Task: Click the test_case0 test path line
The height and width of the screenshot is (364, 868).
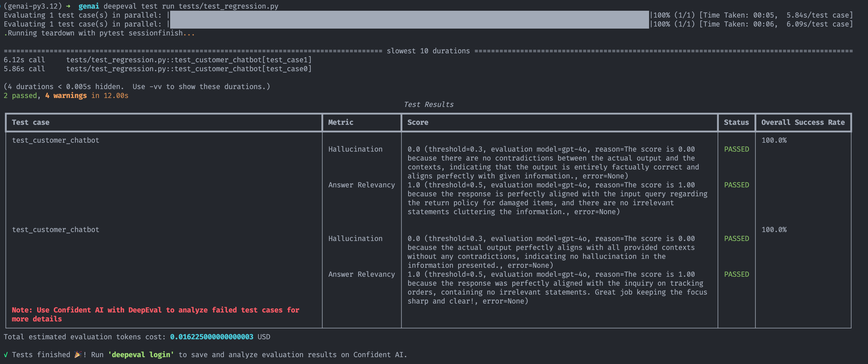Action: 189,69
